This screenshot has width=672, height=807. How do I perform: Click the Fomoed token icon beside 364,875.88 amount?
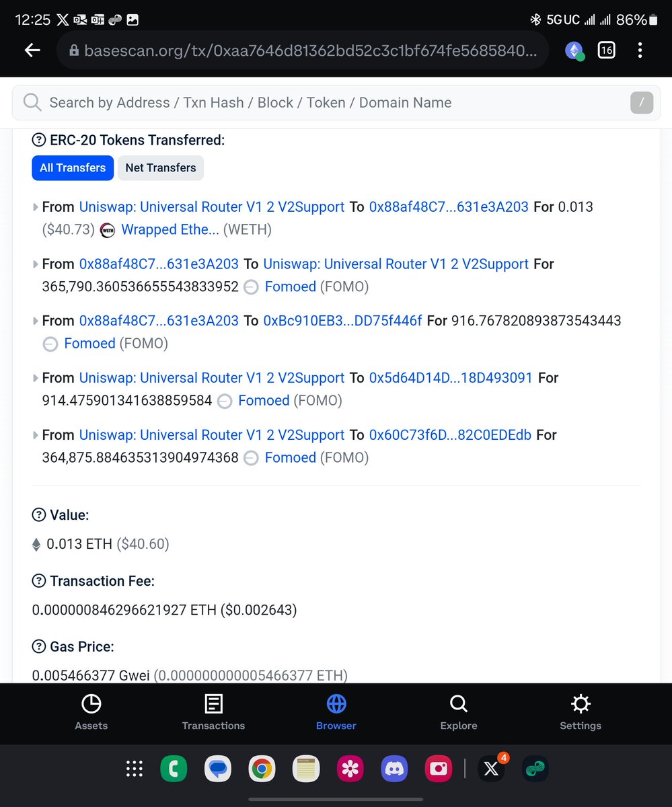[251, 459]
